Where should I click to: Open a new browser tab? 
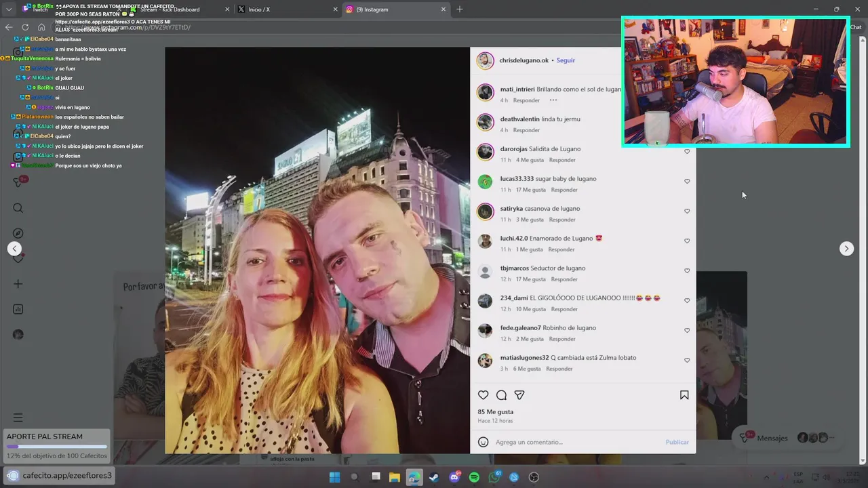click(x=460, y=9)
